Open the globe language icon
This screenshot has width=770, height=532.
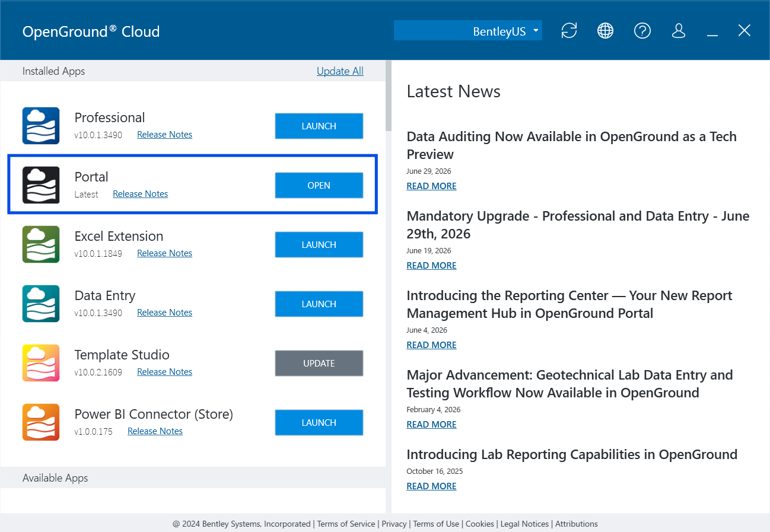(605, 31)
